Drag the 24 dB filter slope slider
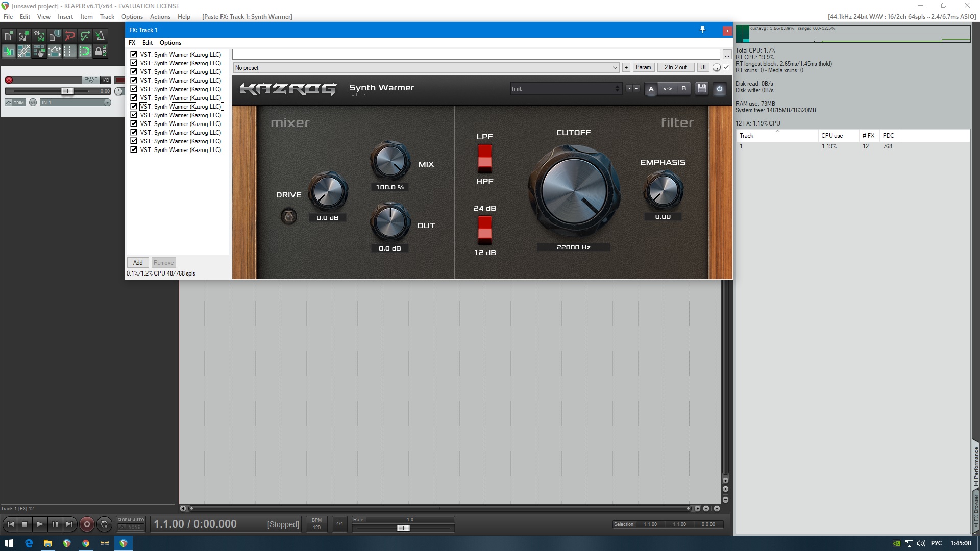The image size is (980, 551). click(484, 229)
